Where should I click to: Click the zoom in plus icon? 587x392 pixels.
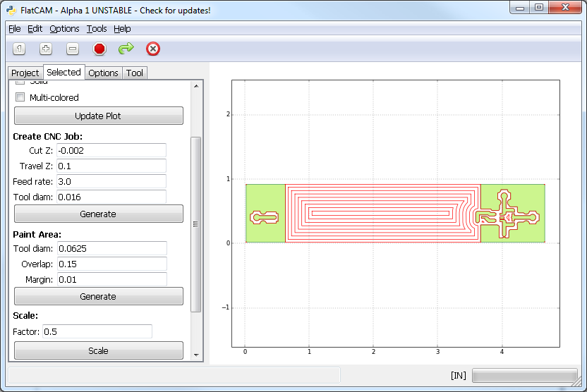[46, 49]
